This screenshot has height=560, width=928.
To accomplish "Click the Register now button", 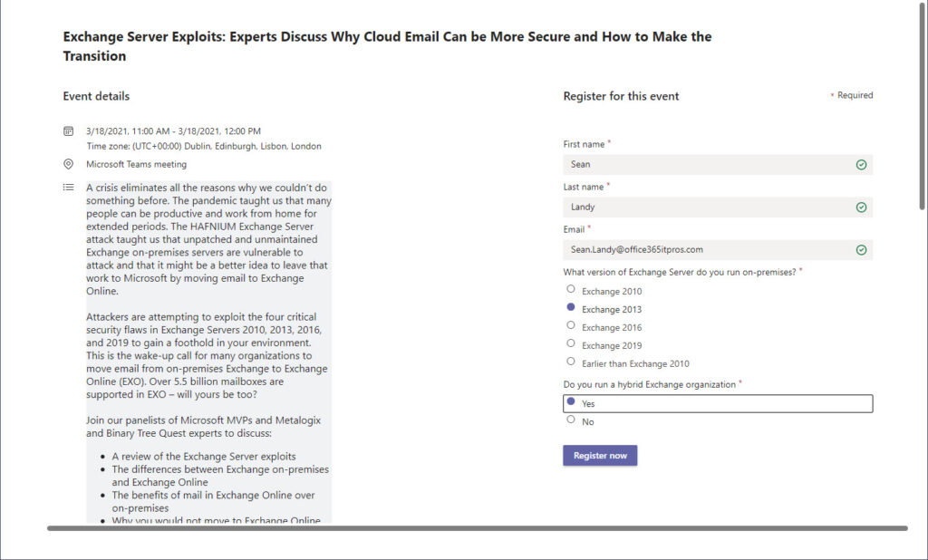I will 600,455.
